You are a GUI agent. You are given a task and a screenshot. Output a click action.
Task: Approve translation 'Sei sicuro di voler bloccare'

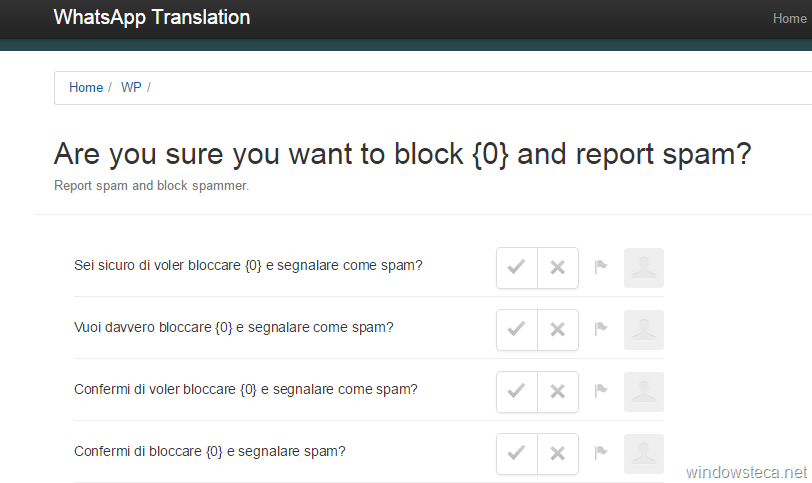click(517, 268)
